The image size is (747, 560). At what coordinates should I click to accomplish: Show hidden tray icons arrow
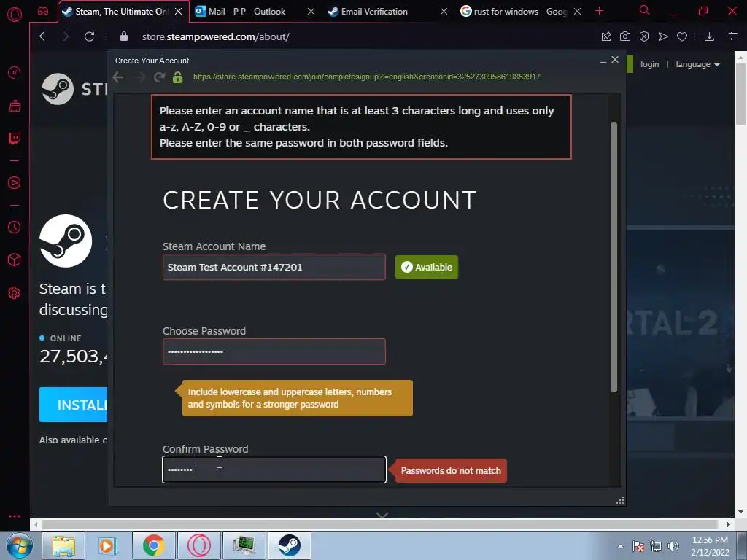[620, 546]
